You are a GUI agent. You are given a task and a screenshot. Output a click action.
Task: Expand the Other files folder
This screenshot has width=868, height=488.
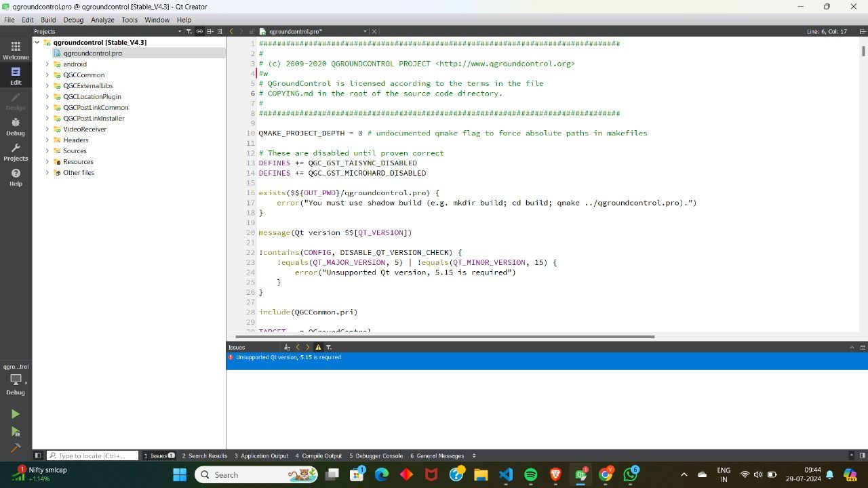(47, 172)
